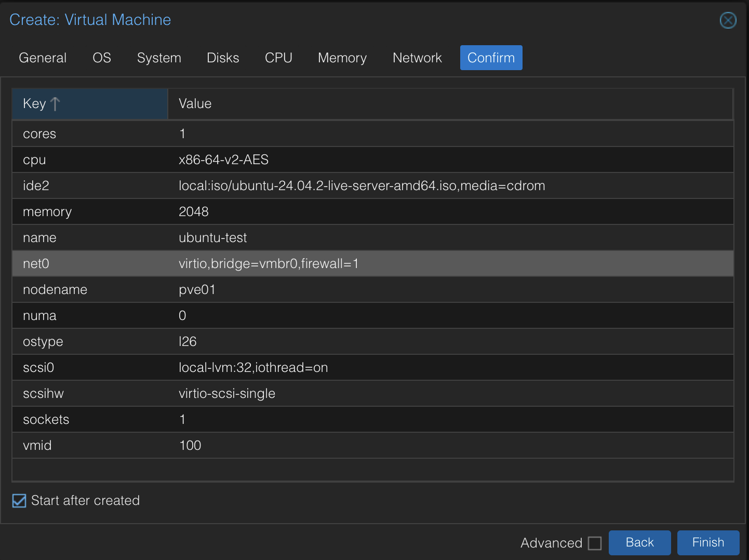
Task: Switch to the Memory tab
Action: pyautogui.click(x=342, y=58)
